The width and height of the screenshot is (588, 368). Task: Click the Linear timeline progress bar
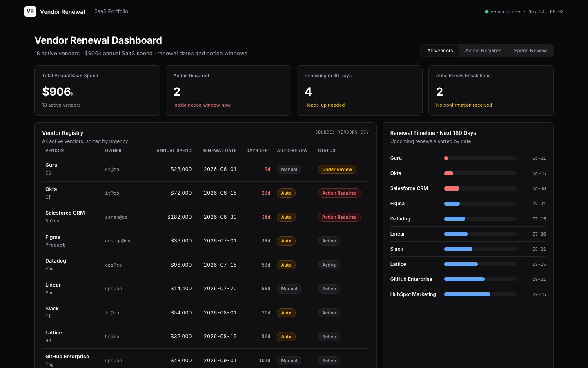tap(480, 234)
